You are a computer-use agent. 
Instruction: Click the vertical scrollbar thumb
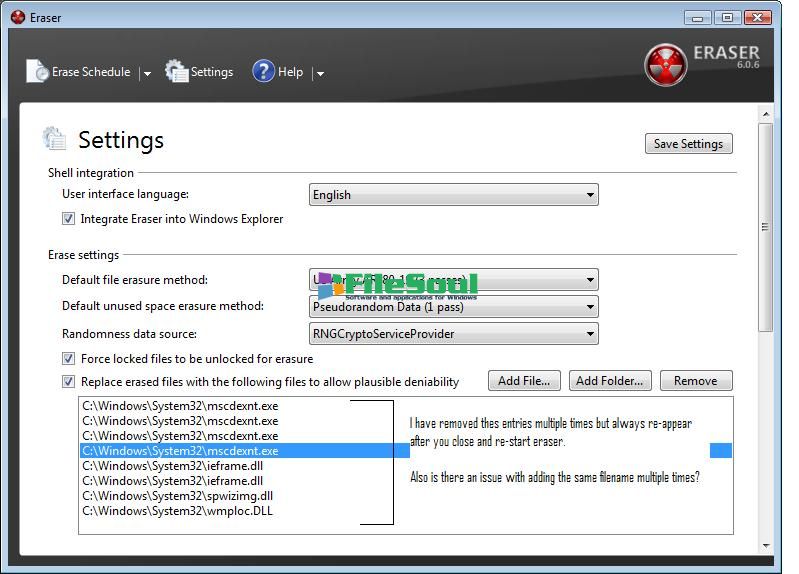(x=766, y=228)
